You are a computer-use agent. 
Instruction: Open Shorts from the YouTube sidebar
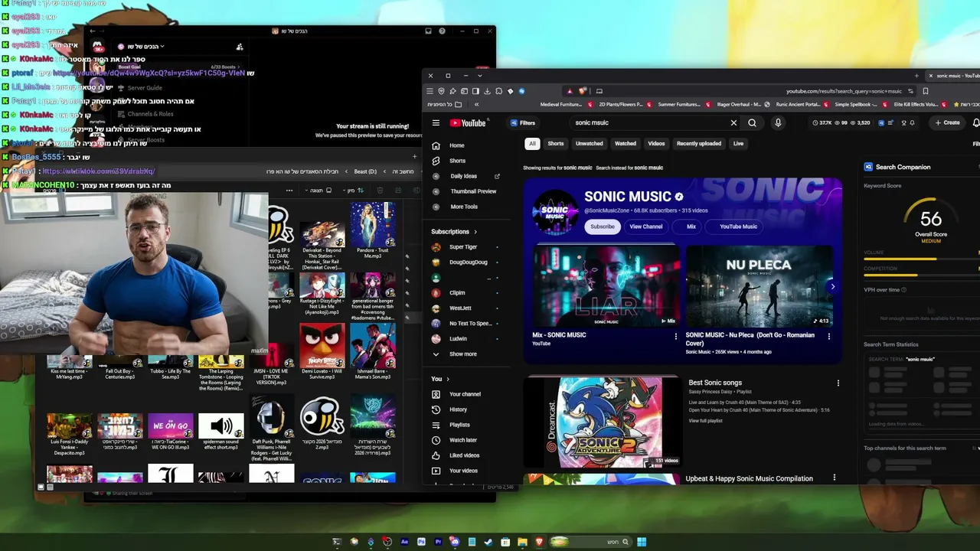tap(457, 161)
